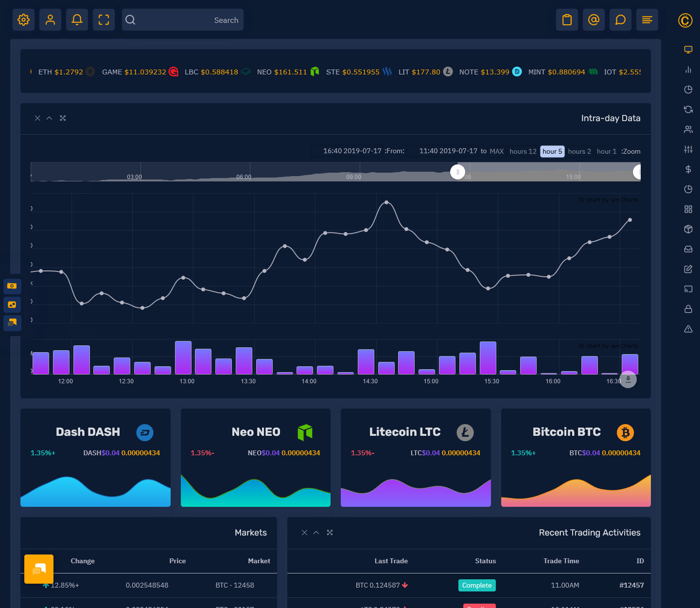Maximize the Recent Trading Activities panel

[330, 533]
